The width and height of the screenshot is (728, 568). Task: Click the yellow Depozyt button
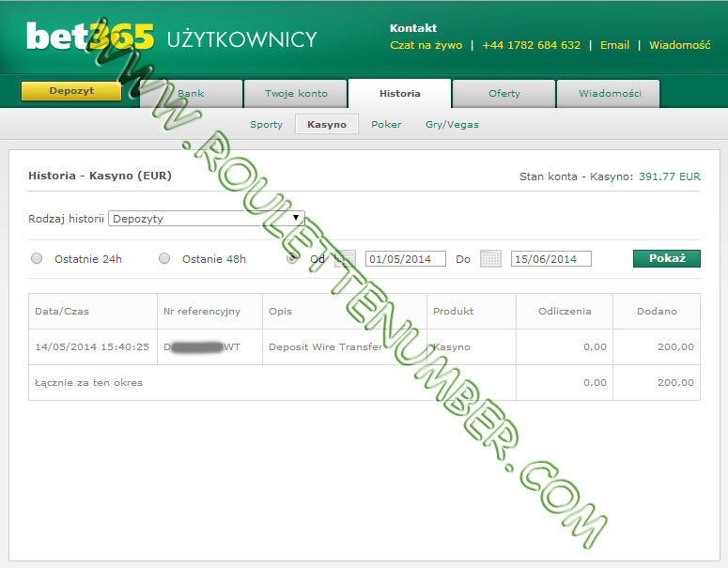(x=71, y=91)
